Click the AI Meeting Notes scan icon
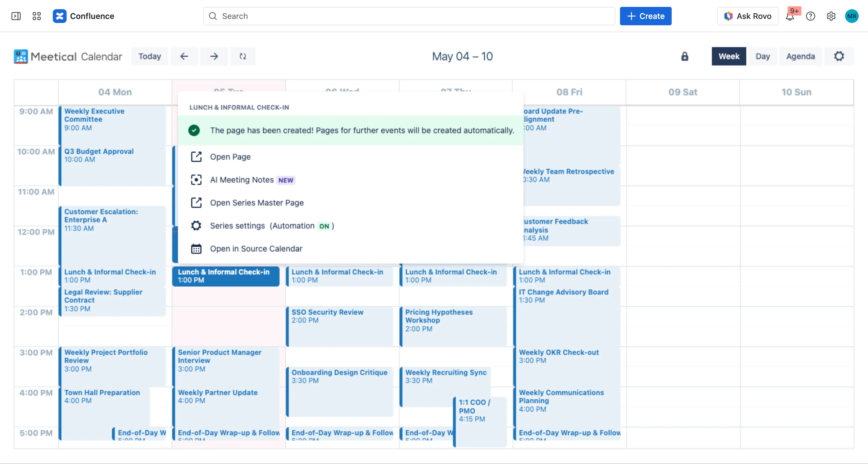868x464 pixels. [196, 180]
